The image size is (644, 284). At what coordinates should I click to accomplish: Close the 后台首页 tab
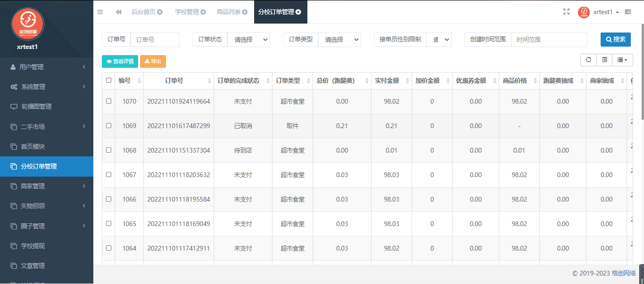[x=160, y=12]
